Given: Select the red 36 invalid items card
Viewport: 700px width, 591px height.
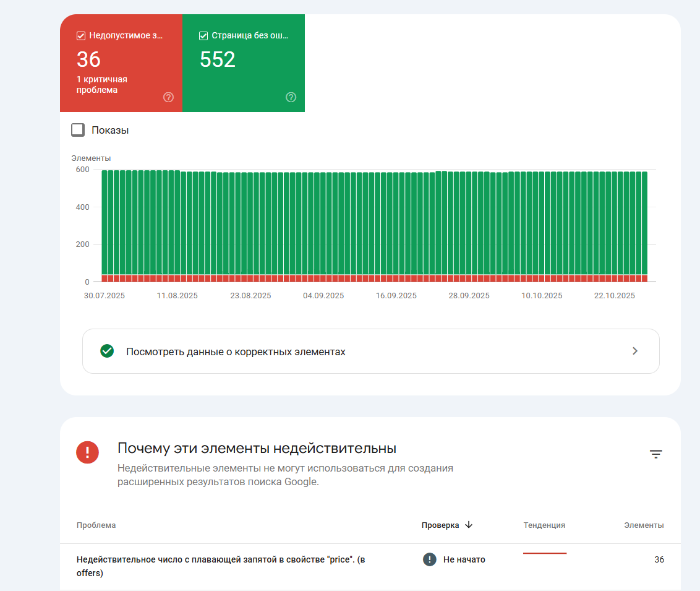Looking at the screenshot, I should coord(121,63).
